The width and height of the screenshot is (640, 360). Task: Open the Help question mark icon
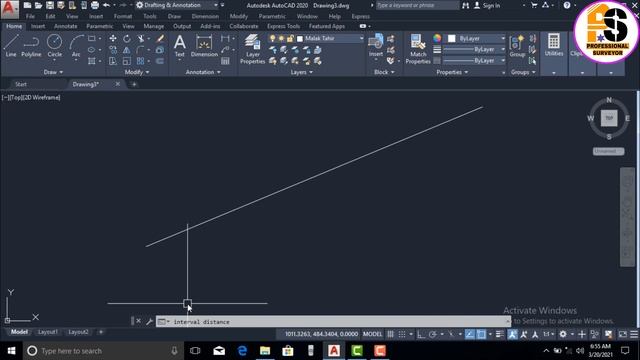pyautogui.click(x=567, y=5)
